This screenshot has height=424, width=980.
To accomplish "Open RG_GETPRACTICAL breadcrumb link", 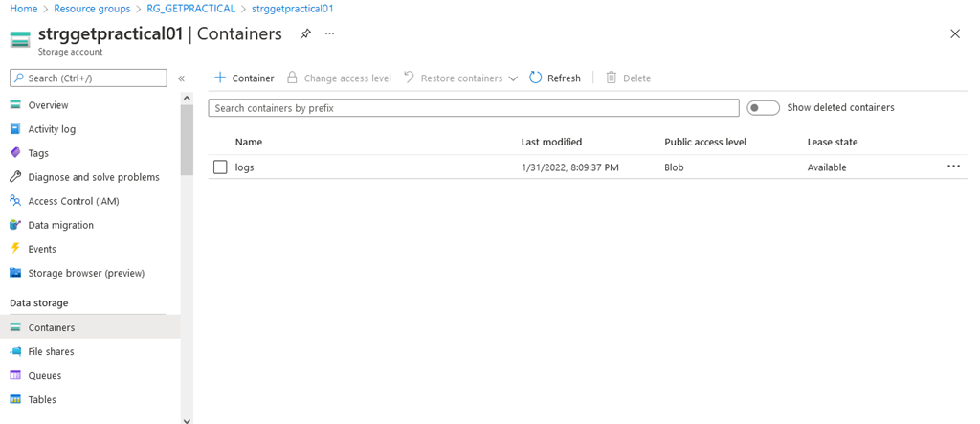I will pos(190,9).
